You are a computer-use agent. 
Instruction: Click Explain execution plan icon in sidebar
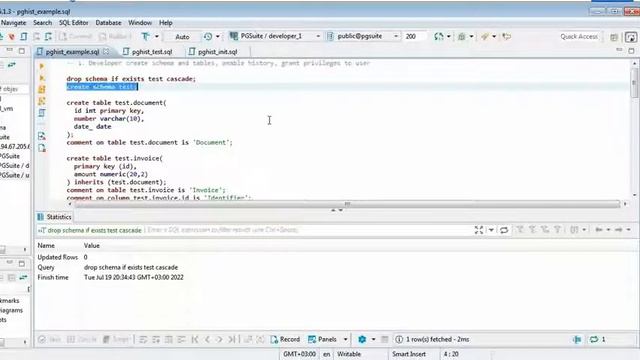(42, 113)
